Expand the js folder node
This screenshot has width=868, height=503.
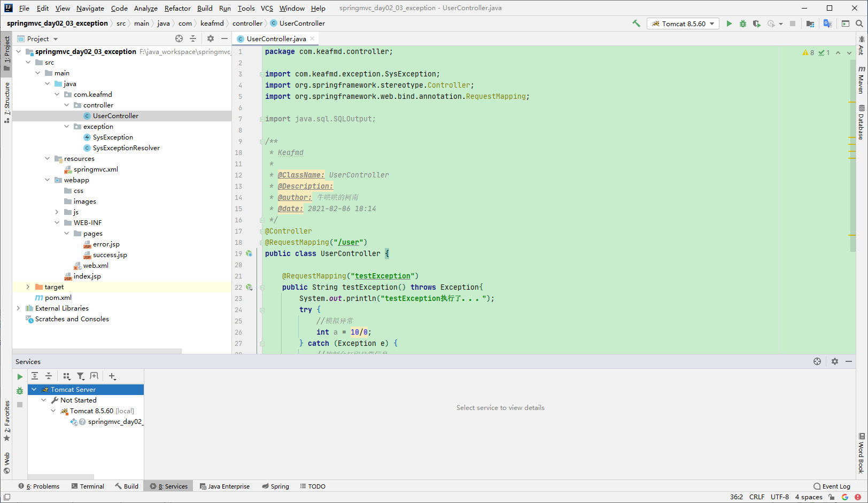pos(57,212)
